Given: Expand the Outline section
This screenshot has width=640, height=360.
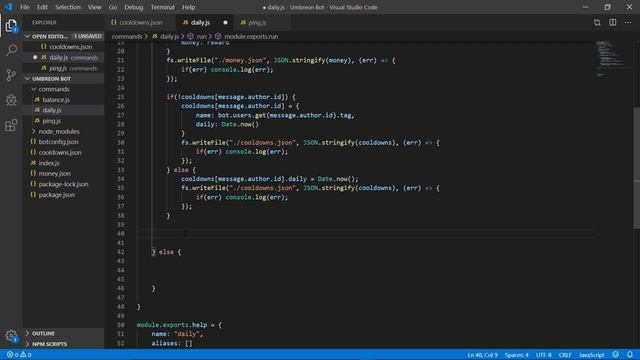Looking at the screenshot, I should click(63, 333).
